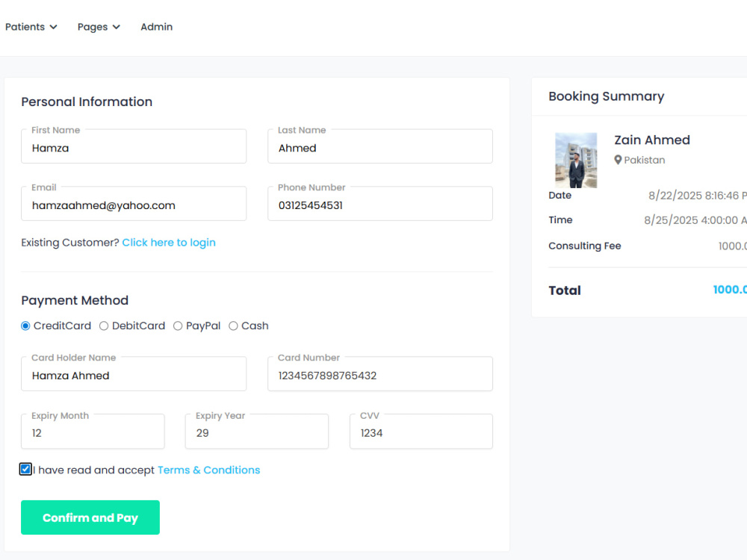Open the Patients dropdown menu
This screenshot has height=560, width=747.
[x=31, y=27]
